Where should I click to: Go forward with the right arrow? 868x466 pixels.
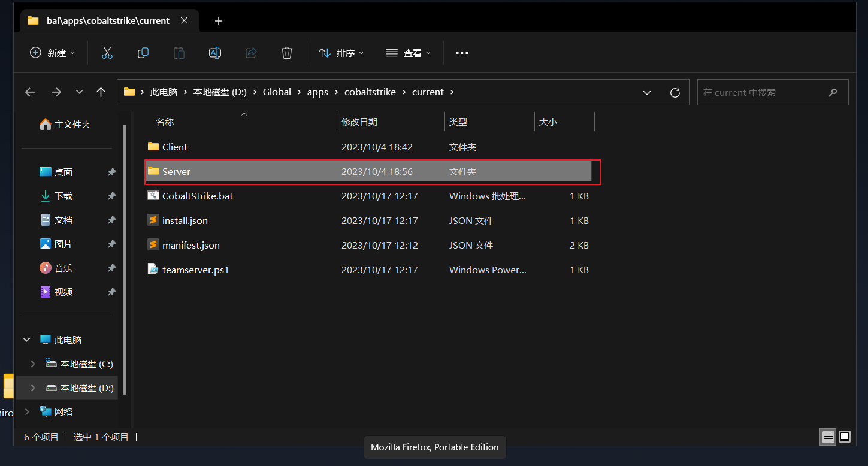[56, 92]
